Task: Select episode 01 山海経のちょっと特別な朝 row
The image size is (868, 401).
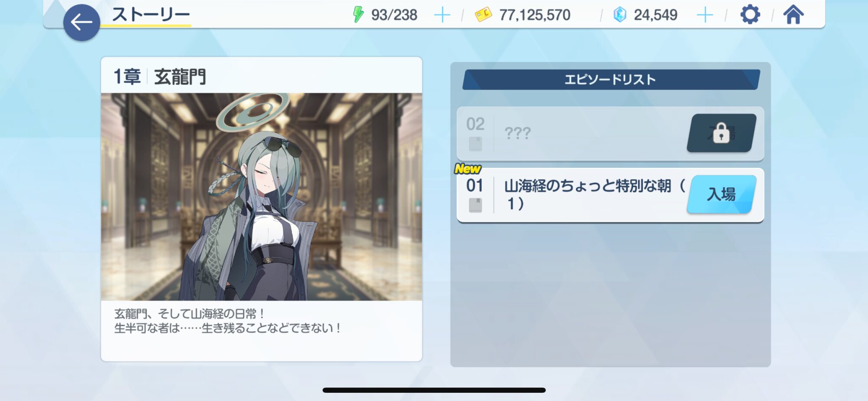Action: (x=610, y=195)
